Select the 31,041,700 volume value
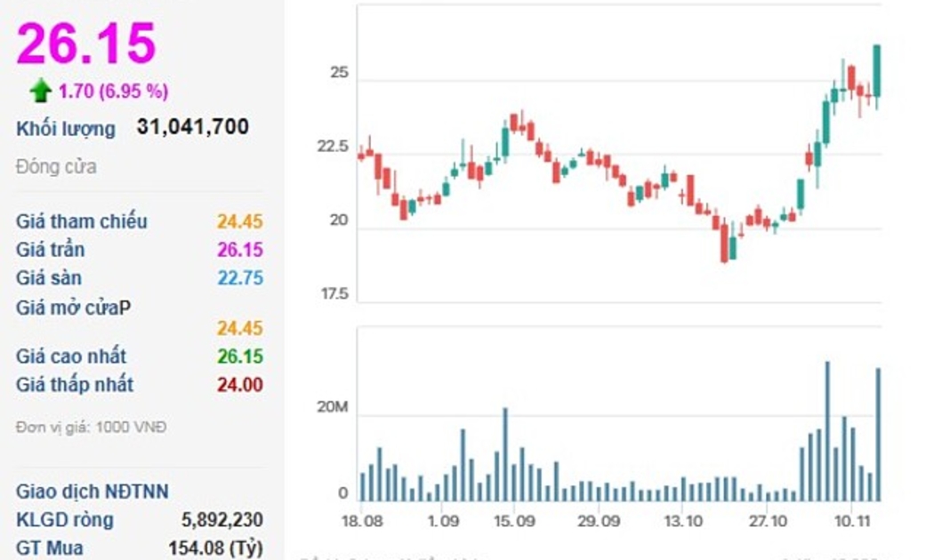The width and height of the screenshot is (934, 560). 193,127
